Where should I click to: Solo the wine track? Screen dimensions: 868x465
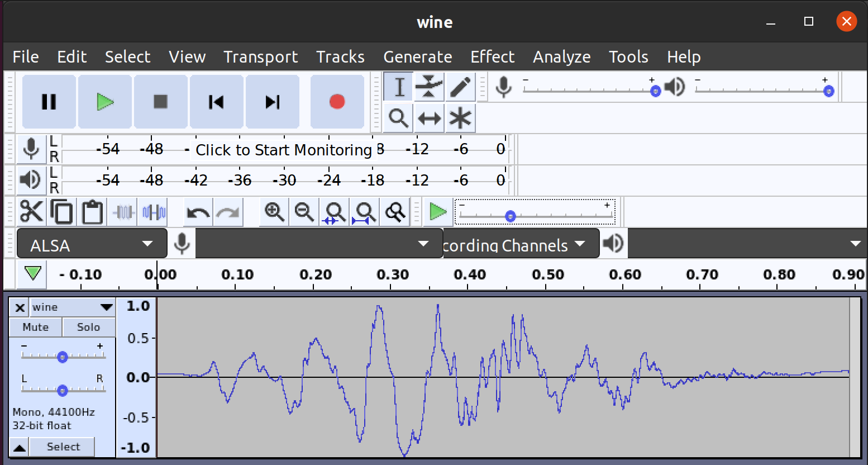[88, 328]
